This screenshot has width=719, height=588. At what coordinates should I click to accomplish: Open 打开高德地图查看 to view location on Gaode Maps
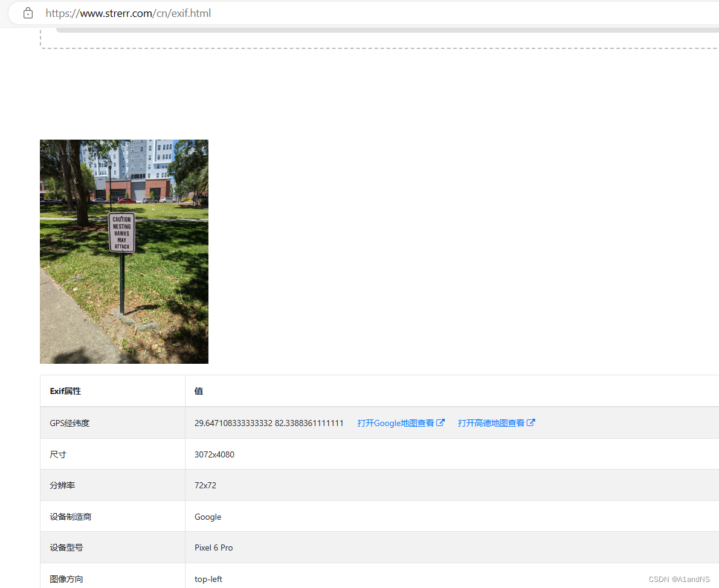(491, 422)
